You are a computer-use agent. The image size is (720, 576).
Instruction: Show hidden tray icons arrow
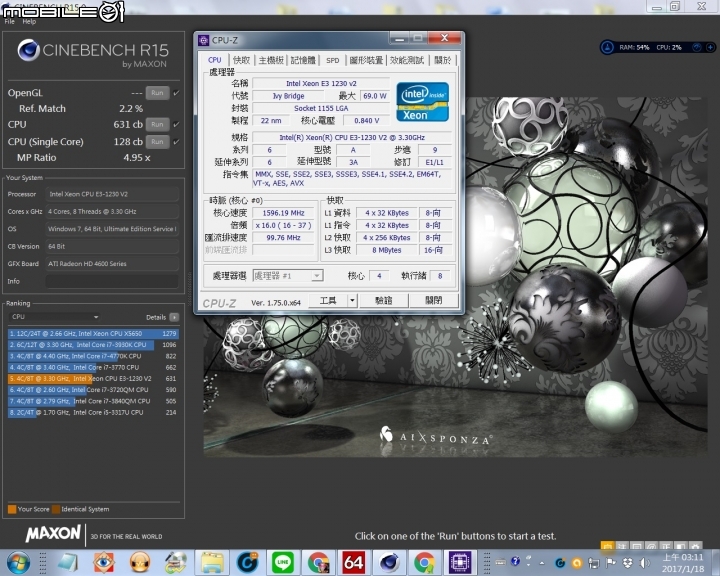click(x=542, y=562)
